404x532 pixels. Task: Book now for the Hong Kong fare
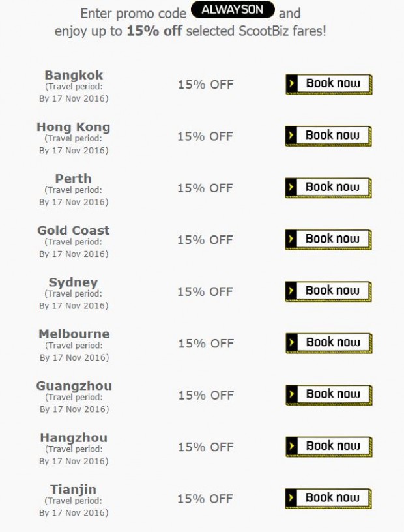point(328,136)
